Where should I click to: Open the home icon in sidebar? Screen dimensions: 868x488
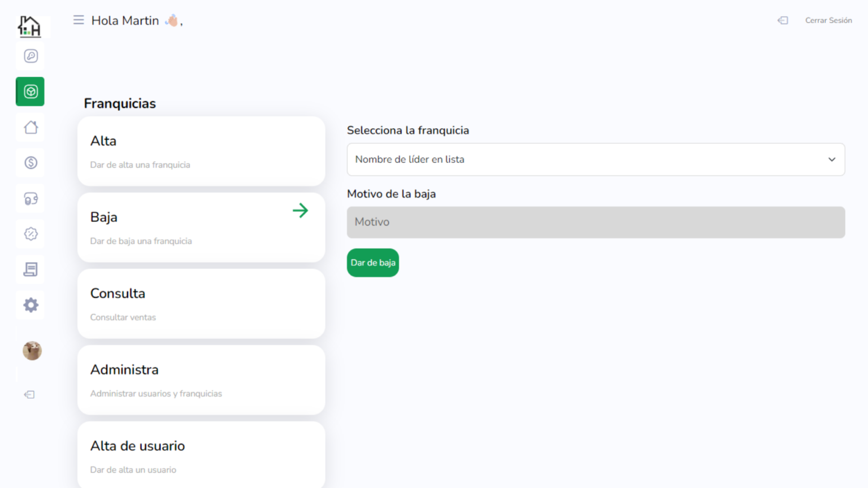(31, 127)
